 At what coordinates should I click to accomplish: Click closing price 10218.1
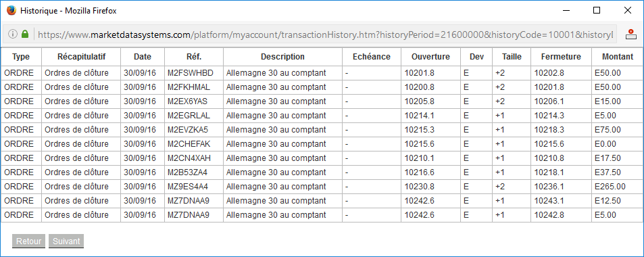(x=549, y=172)
